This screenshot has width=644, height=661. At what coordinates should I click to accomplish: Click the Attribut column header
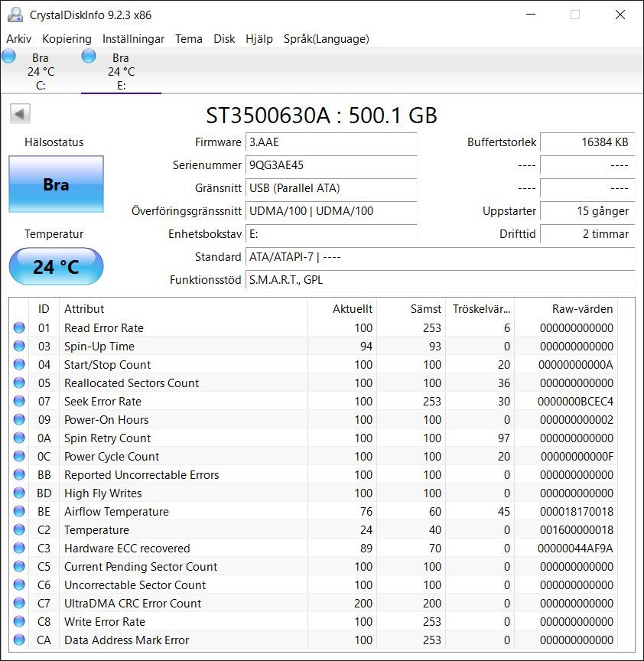[84, 309]
